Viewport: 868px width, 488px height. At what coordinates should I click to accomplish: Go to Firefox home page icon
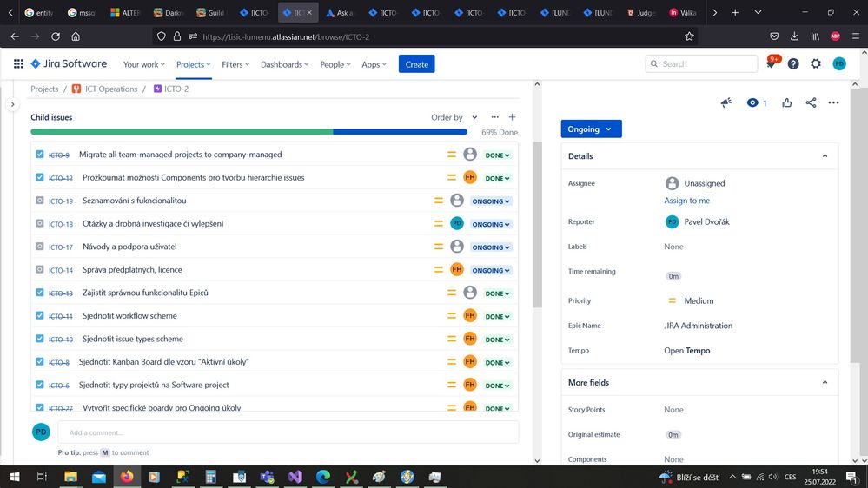76,36
